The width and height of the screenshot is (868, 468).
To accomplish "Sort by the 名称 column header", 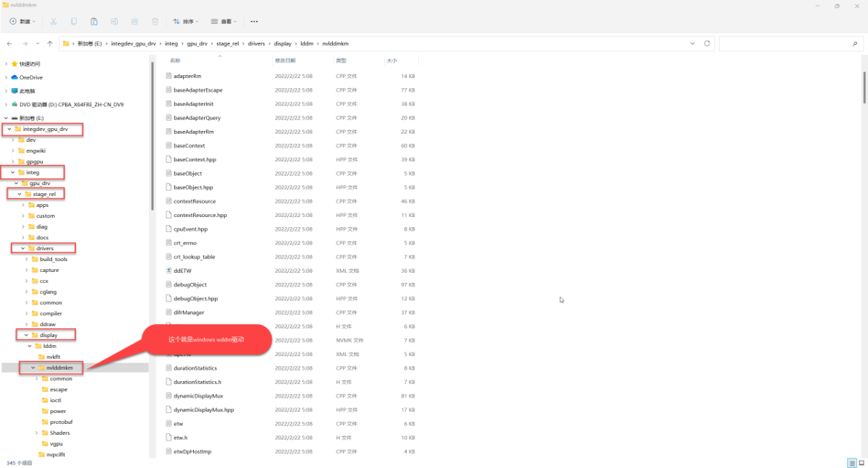I will [175, 61].
